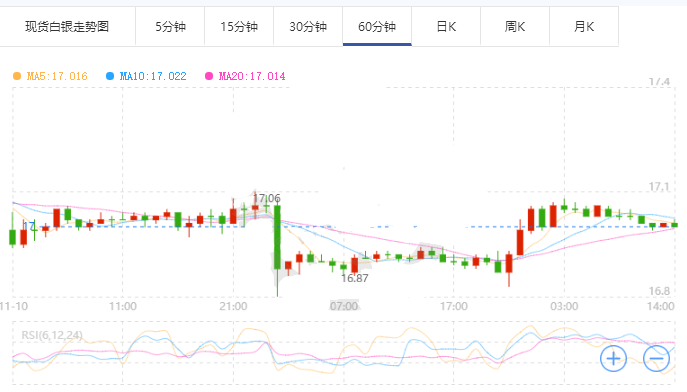687x392 pixels.
Task: Click the 17:00 time axis label
Action: 454,306
